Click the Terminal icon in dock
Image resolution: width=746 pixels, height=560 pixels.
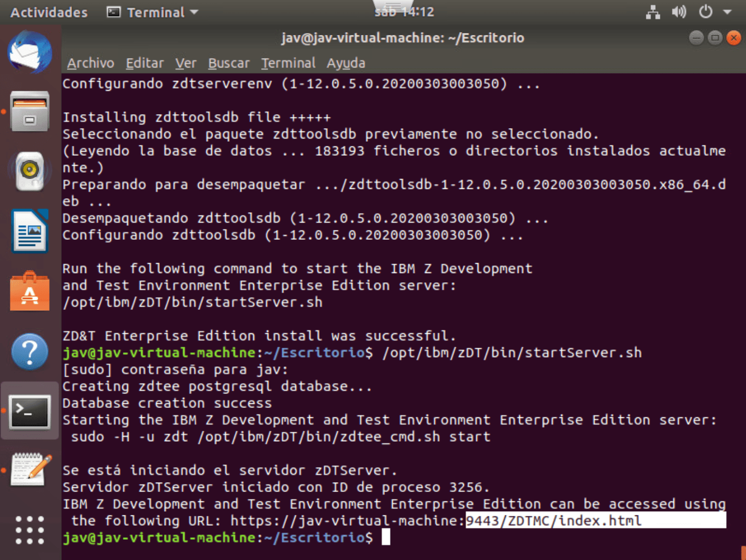click(x=30, y=412)
